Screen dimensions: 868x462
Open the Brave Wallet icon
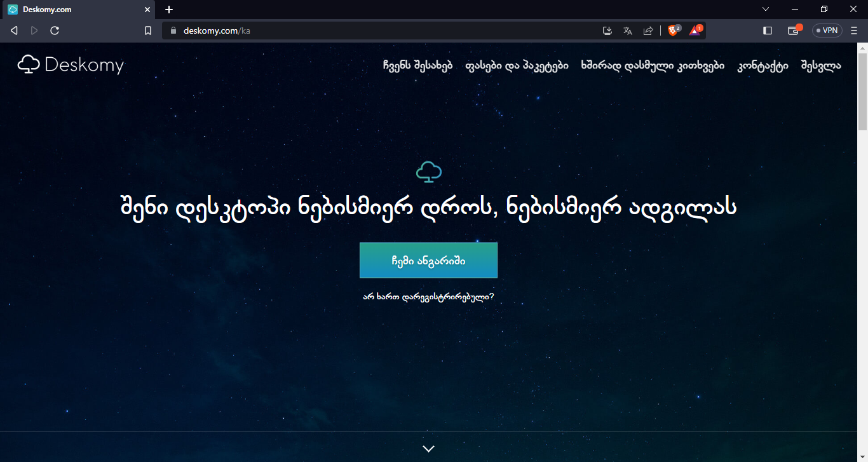pyautogui.click(x=794, y=30)
